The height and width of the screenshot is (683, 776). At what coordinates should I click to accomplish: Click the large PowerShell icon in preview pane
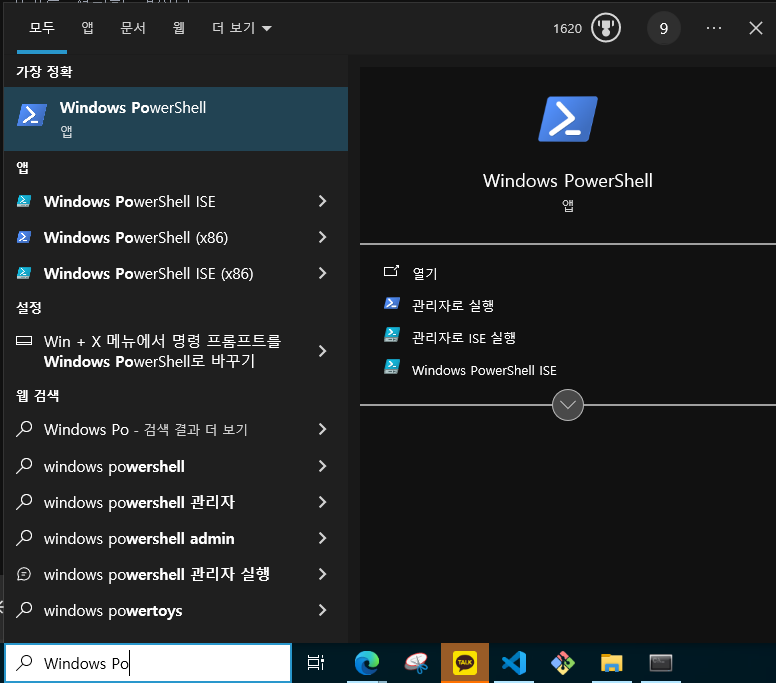(x=568, y=119)
